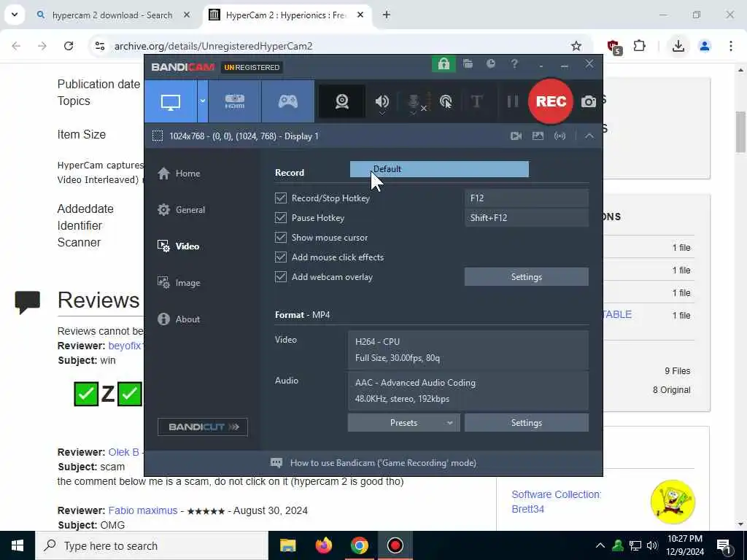Open File Explorer from taskbar

287,545
